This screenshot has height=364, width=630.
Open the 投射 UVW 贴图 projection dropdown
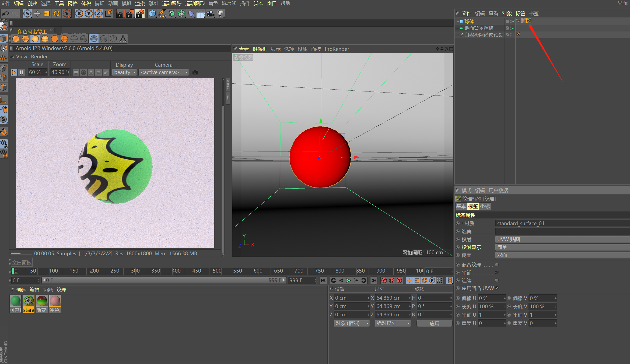click(562, 239)
